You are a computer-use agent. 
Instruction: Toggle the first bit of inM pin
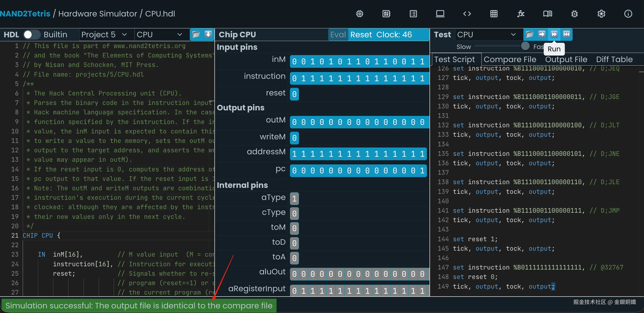[294, 61]
